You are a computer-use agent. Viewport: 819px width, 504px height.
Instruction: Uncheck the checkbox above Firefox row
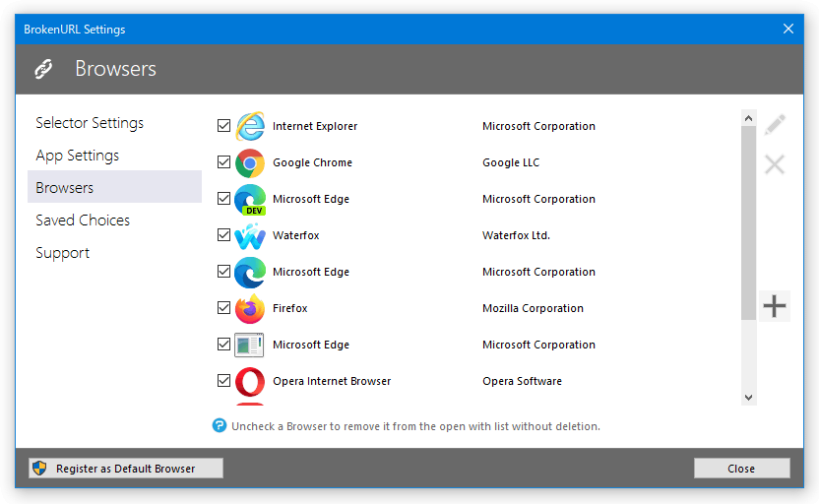224,272
